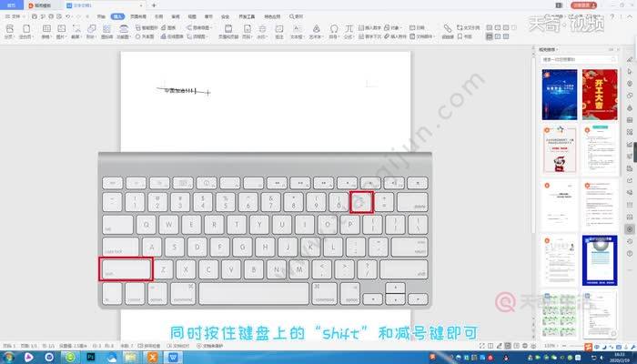Click 查找 search in the ribbon
637x364 pixels.
point(297,16)
